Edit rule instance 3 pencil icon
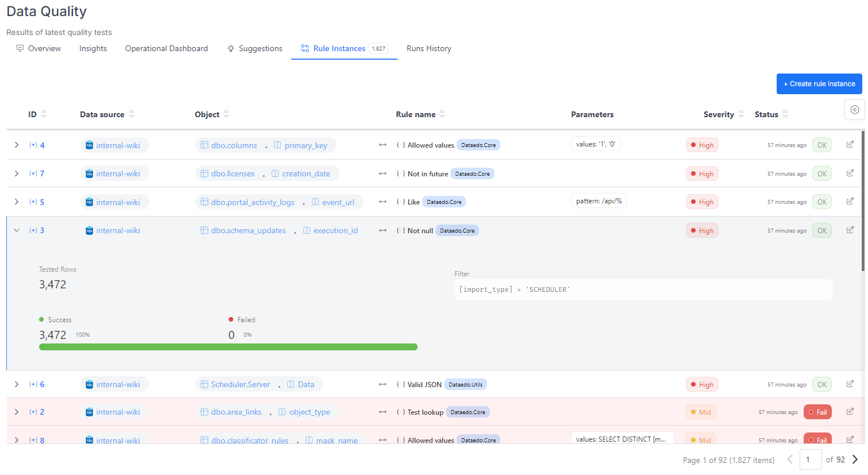This screenshot has width=868, height=475. point(850,230)
